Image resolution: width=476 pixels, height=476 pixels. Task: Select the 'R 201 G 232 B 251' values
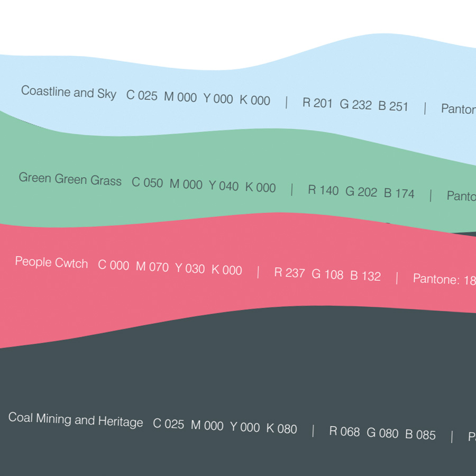click(x=355, y=105)
